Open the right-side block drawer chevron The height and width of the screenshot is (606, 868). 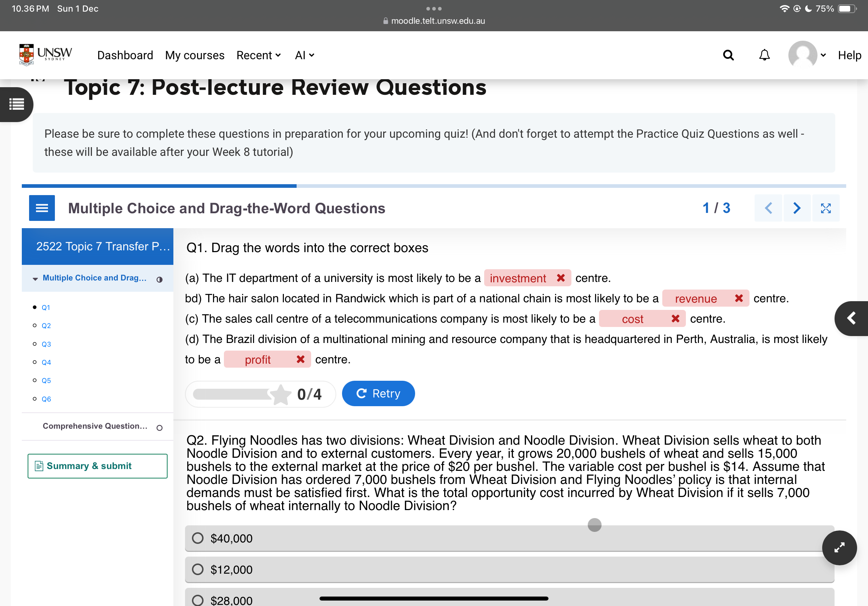click(x=851, y=318)
